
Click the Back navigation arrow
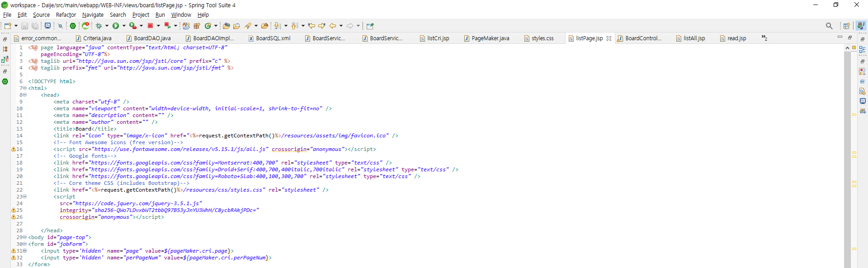(333, 26)
